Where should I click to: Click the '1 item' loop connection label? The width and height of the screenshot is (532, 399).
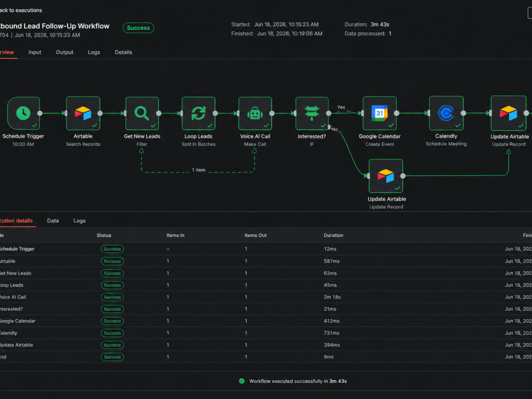tap(199, 170)
